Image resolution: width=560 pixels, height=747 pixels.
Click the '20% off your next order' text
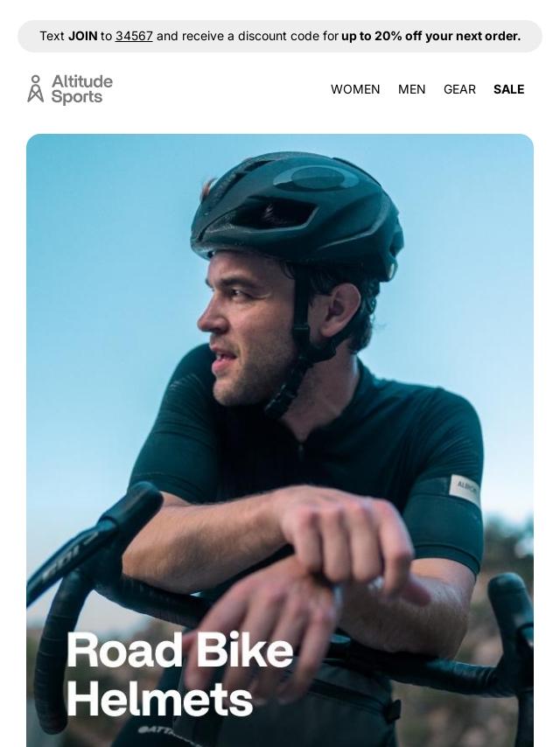tap(447, 36)
